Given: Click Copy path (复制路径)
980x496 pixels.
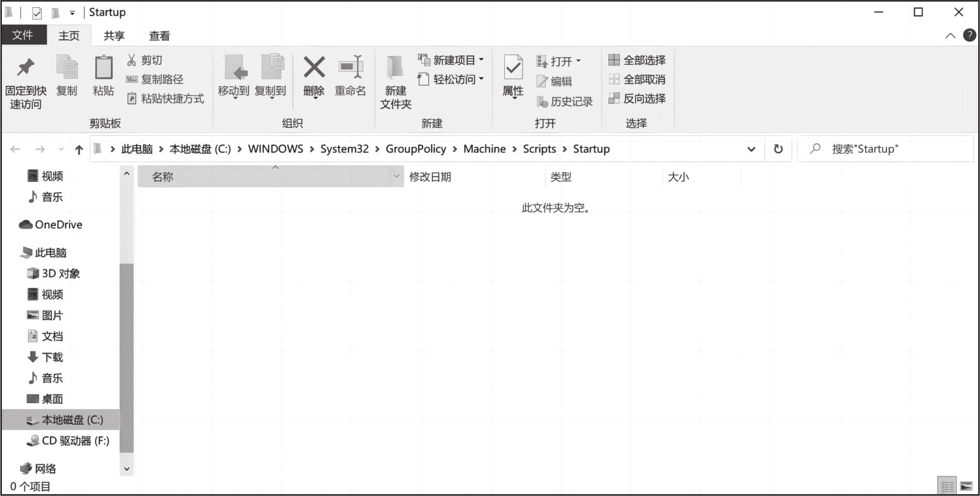Looking at the screenshot, I should pyautogui.click(x=155, y=79).
